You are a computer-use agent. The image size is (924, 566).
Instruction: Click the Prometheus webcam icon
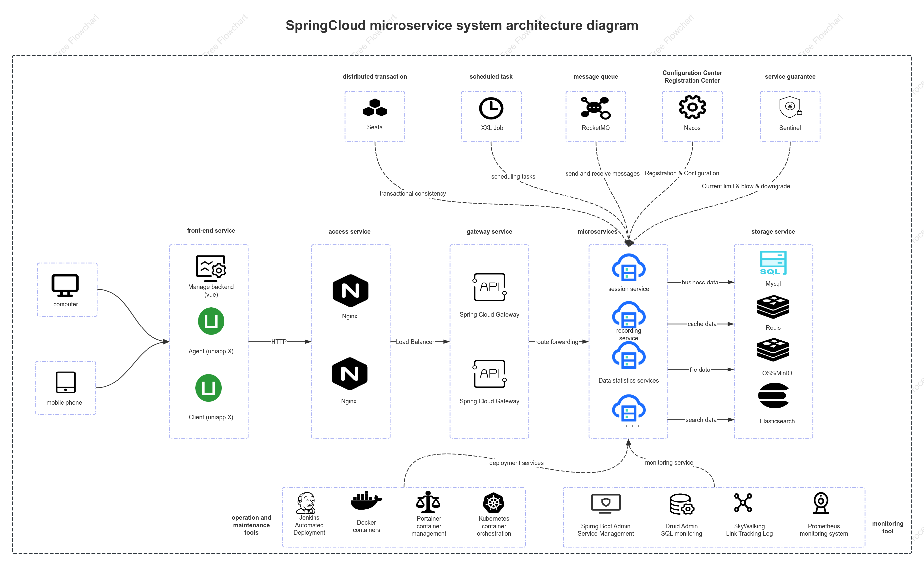(821, 503)
